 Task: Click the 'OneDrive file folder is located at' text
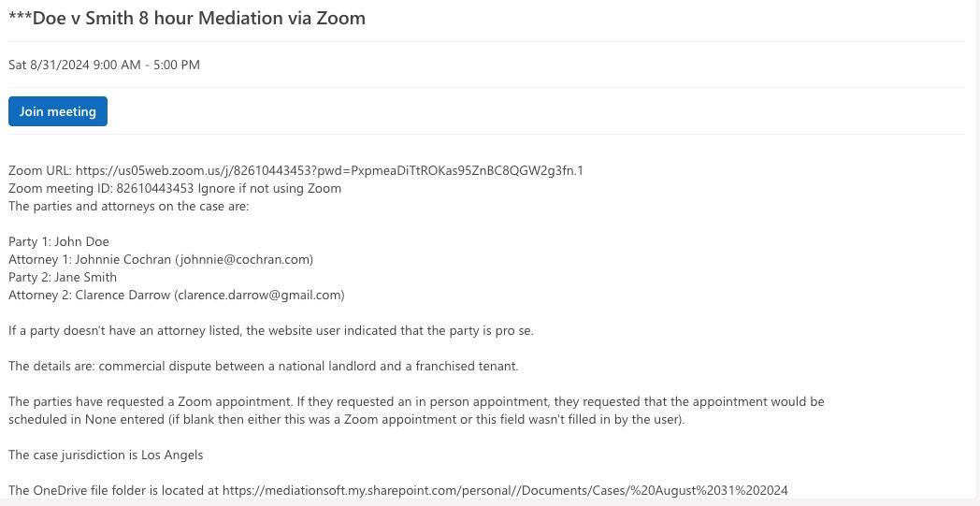click(113, 490)
